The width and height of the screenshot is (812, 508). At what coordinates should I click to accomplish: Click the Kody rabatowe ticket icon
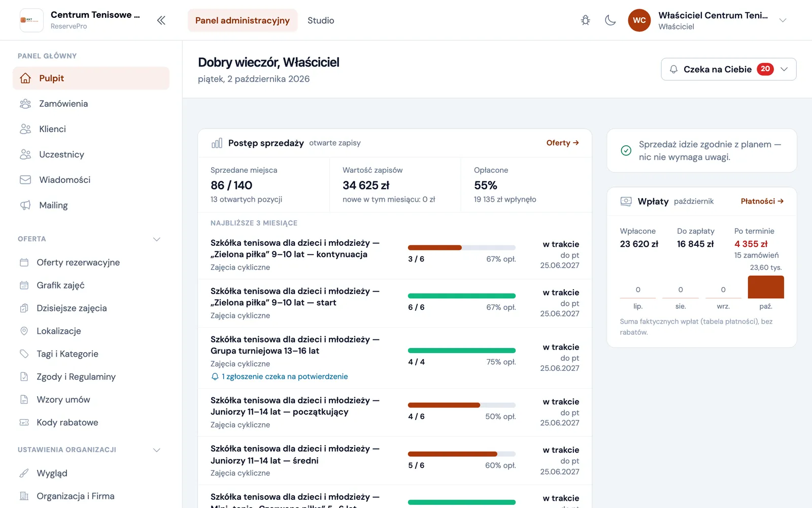(x=24, y=423)
